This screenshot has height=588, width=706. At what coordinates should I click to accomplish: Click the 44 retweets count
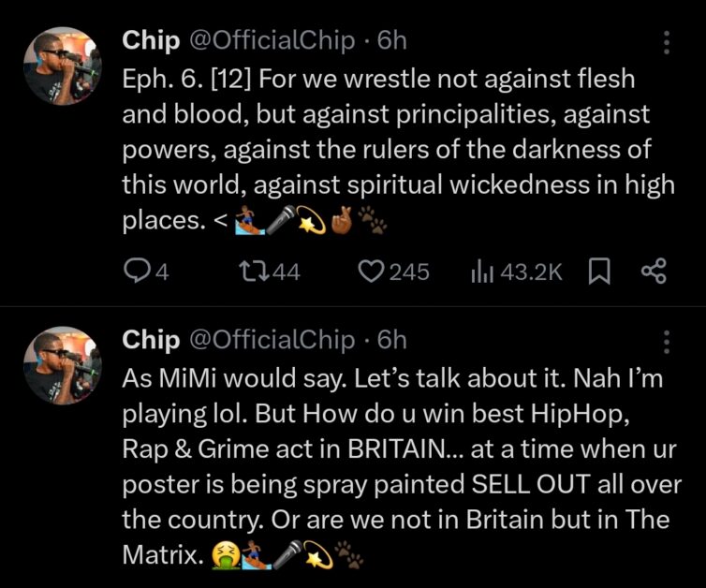pos(287,272)
